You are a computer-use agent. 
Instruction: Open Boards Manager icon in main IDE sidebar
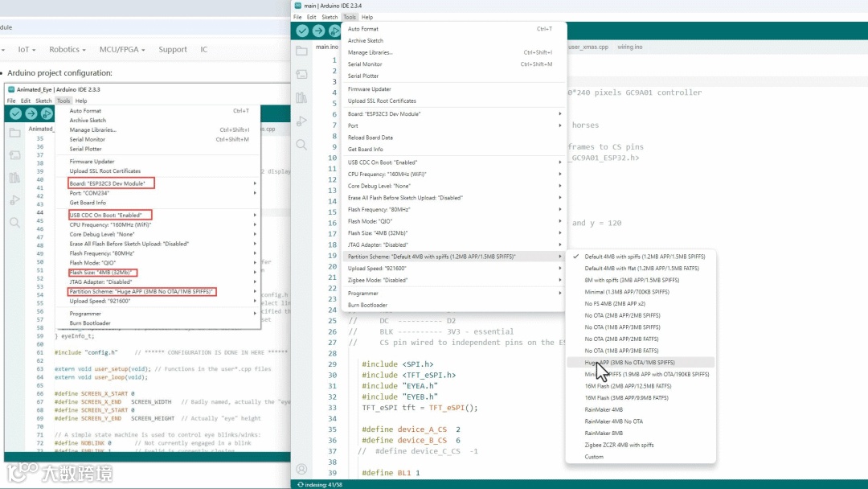pos(301,74)
